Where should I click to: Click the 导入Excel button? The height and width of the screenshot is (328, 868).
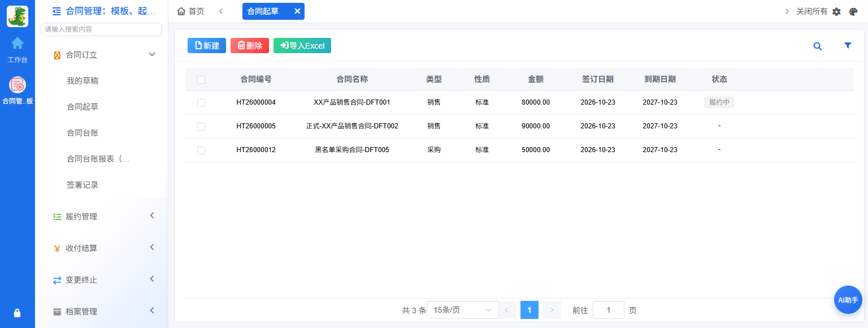pos(302,46)
